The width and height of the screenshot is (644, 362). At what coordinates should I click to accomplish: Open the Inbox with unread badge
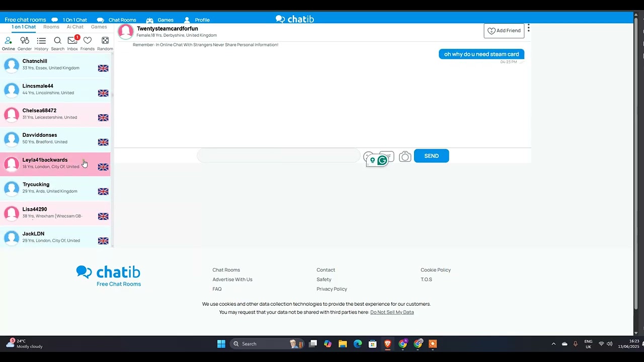(x=72, y=43)
